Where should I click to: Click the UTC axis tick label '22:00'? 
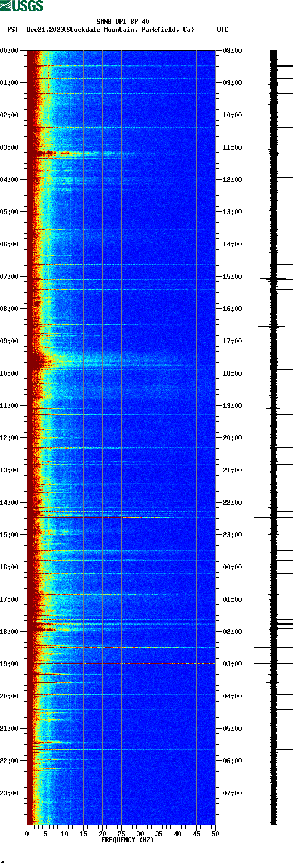pyautogui.click(x=232, y=503)
